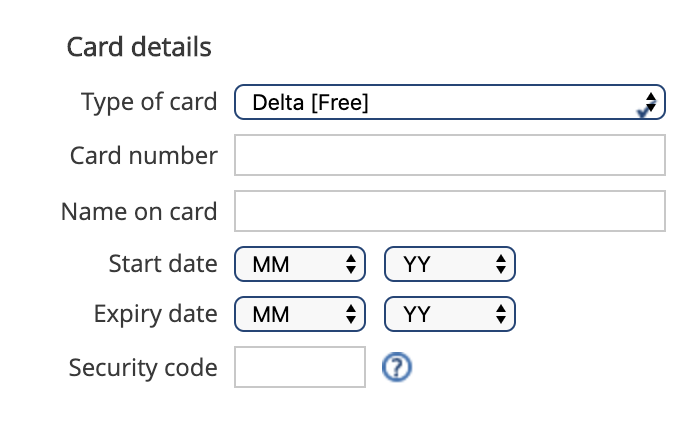Expand the Expiry date MM selector
The image size is (692, 438).
coord(300,314)
